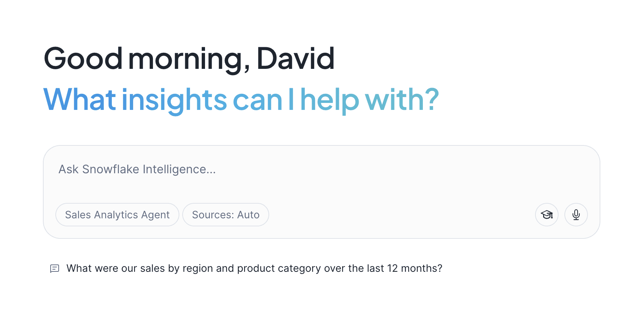Toggle the learning mode cap button
The height and width of the screenshot is (326, 644).
coord(546,215)
